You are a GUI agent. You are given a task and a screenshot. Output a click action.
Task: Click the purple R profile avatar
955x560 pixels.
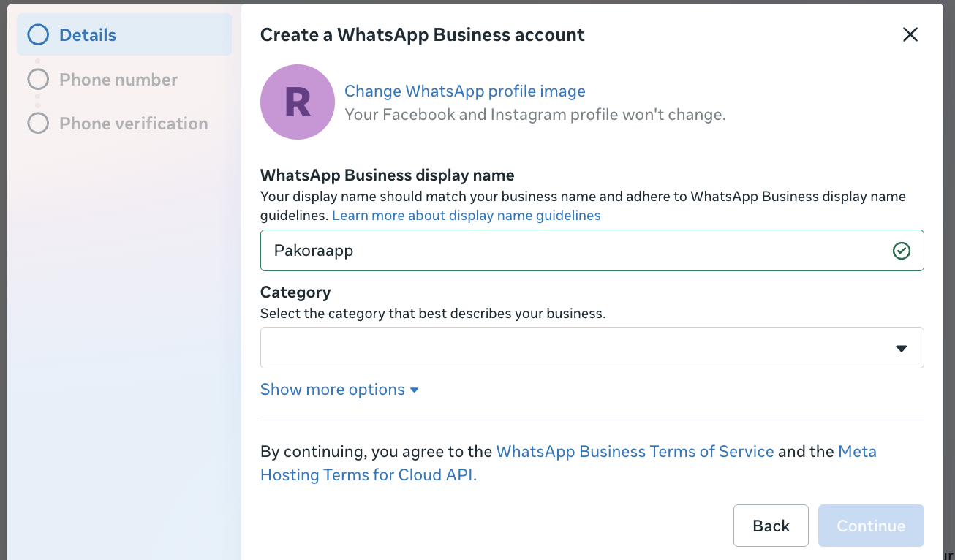298,102
